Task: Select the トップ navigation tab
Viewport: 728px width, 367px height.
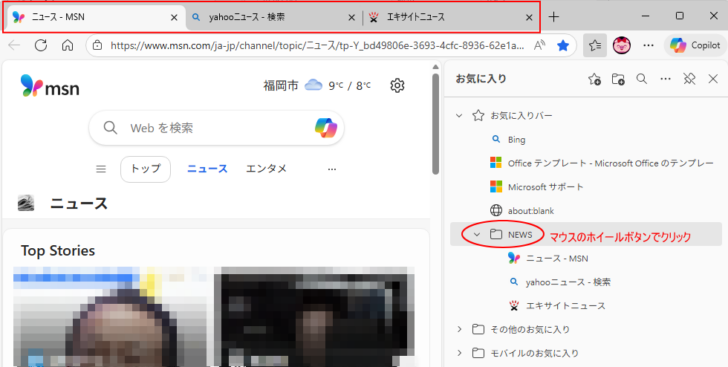Action: point(145,169)
